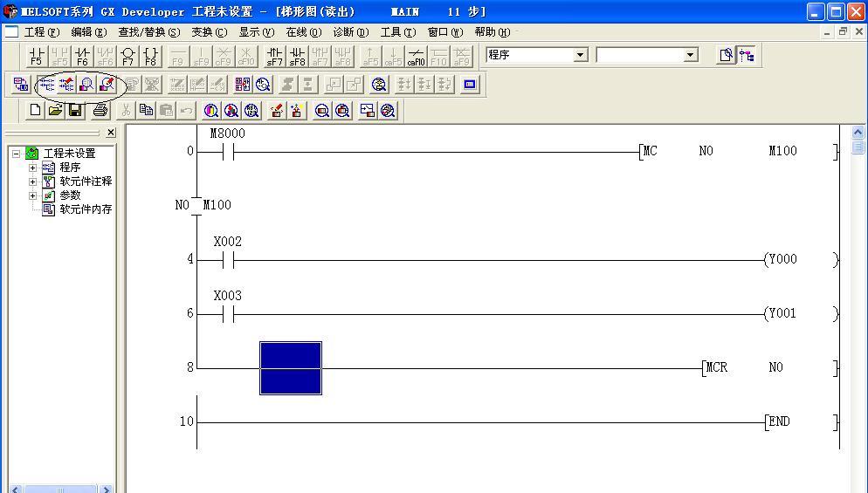Screen dimensions: 868x493
Task: Open an existing project folder icon
Action: click(55, 110)
